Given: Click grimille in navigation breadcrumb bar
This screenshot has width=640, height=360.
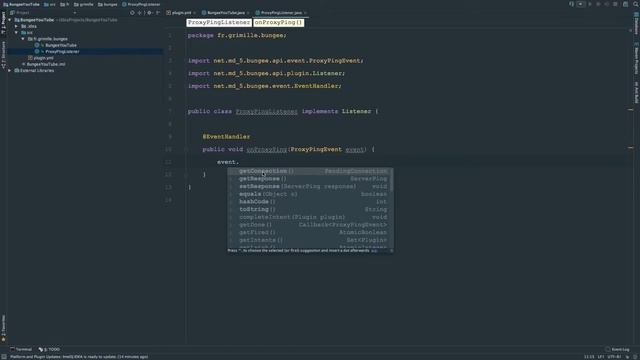Looking at the screenshot, I should 84,4.
